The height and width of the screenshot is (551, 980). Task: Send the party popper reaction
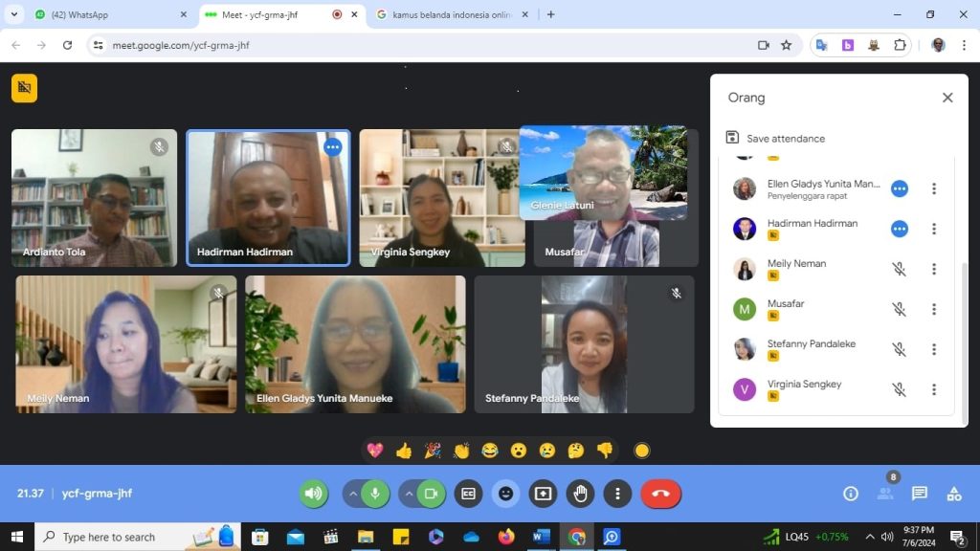[x=433, y=451]
